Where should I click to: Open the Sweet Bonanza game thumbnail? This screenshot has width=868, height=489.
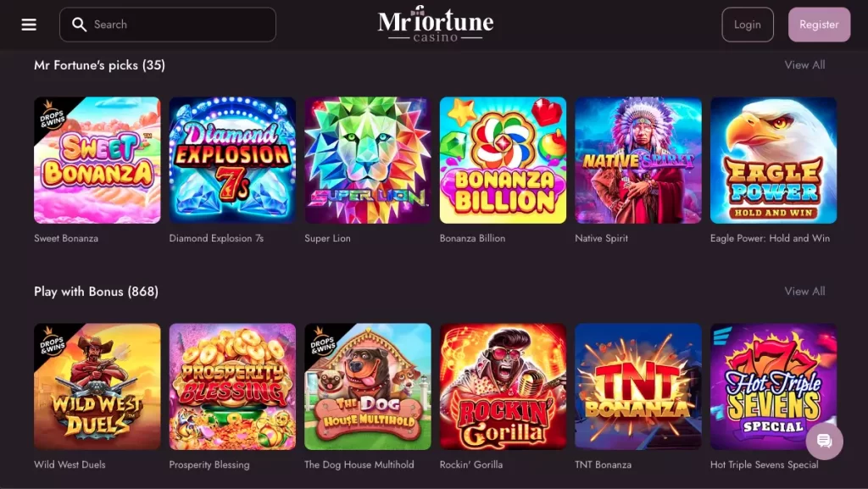[97, 160]
